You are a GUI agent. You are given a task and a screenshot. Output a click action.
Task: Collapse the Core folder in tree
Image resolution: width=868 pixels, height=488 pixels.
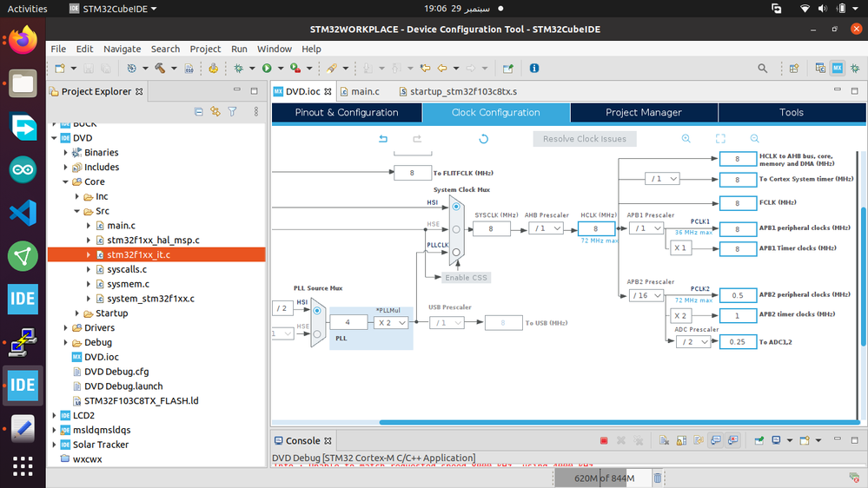[65, 181]
